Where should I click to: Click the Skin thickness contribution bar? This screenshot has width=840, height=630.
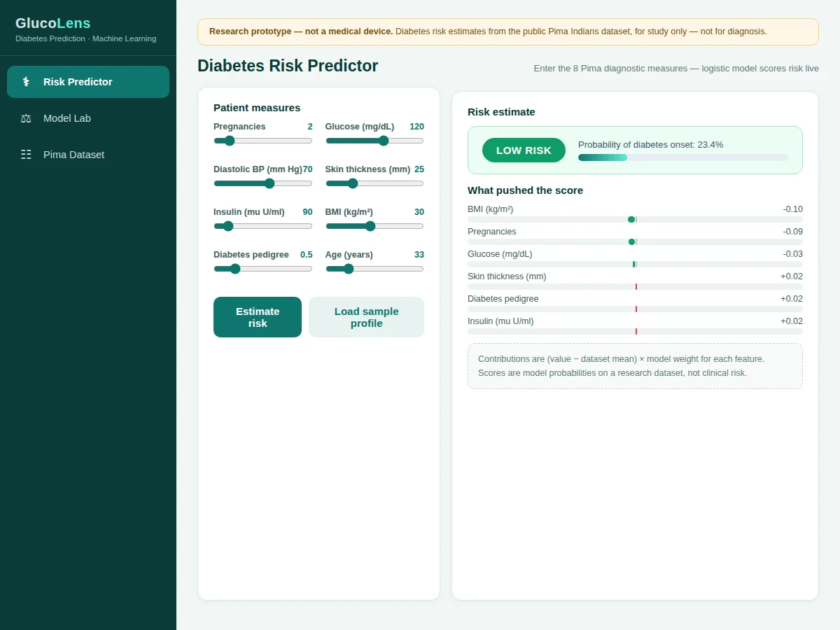(x=635, y=286)
